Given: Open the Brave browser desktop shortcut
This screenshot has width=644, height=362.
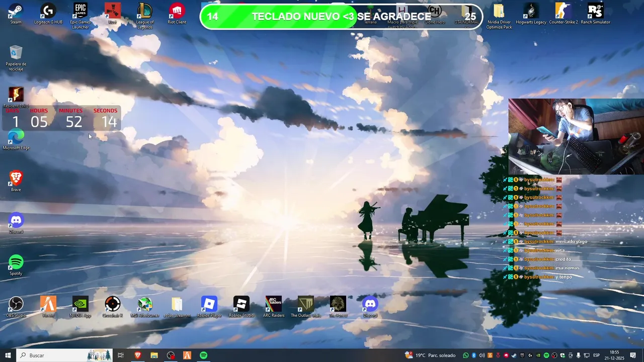Looking at the screenshot, I should coord(16,181).
